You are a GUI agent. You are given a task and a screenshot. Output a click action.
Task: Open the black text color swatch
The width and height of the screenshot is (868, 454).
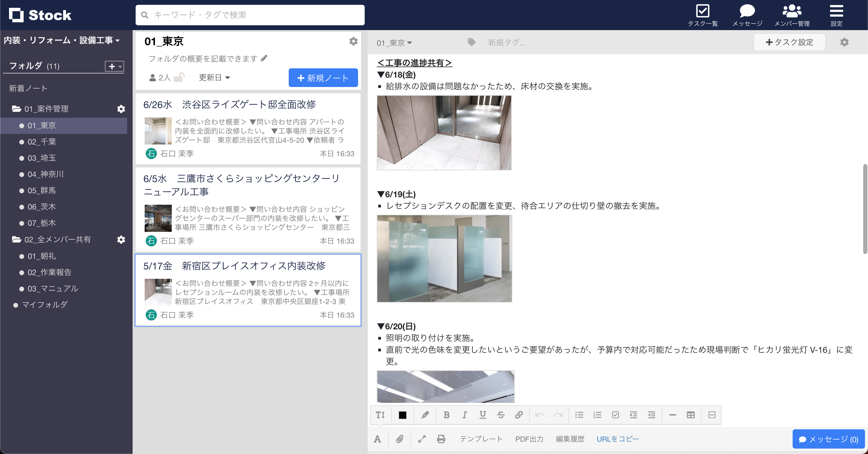pos(402,415)
